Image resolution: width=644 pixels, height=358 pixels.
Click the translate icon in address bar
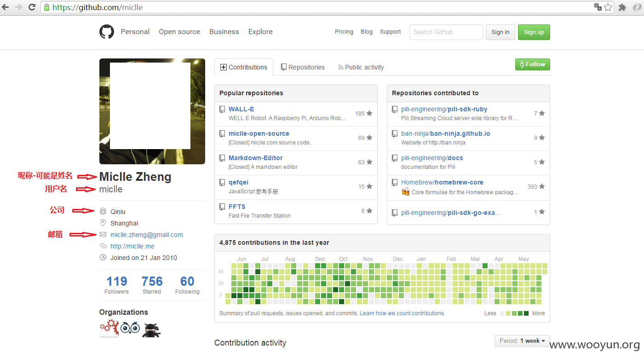598,7
